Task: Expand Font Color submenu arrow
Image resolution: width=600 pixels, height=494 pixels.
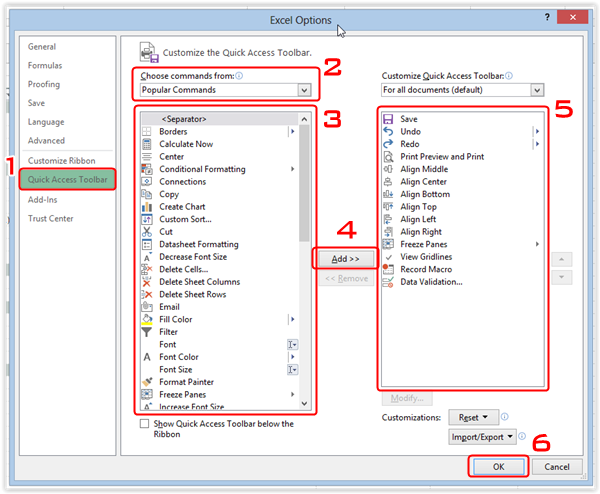Action: click(x=292, y=357)
